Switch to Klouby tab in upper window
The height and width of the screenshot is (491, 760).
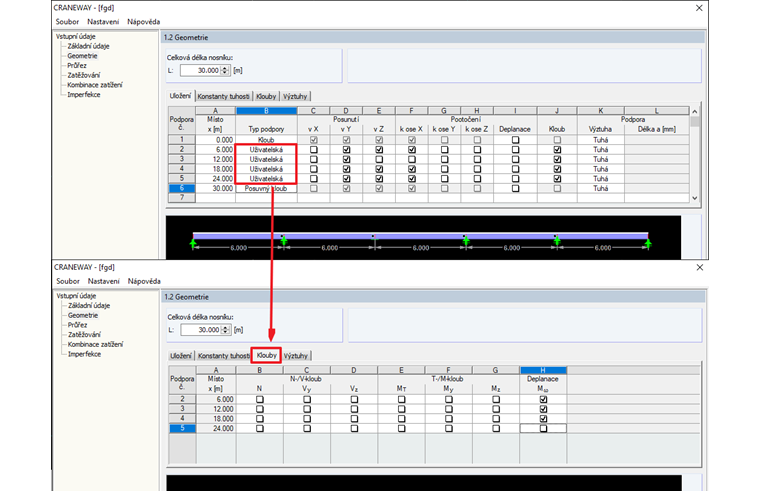coord(266,96)
